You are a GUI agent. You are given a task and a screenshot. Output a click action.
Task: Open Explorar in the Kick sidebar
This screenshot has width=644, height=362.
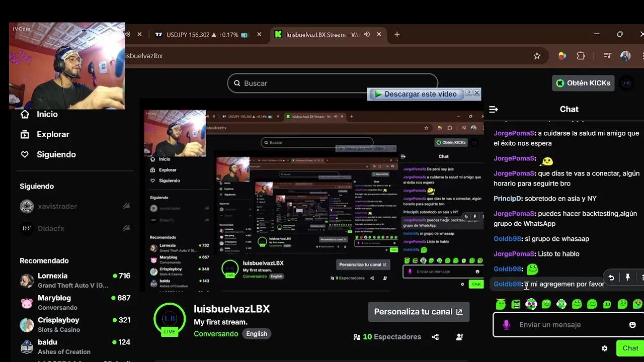(45, 134)
